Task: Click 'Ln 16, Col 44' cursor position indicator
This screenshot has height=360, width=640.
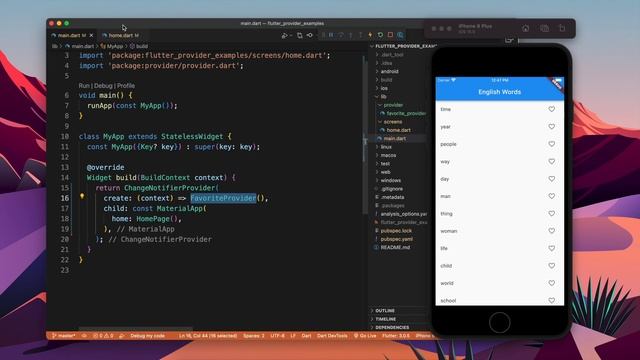Action: tap(208, 336)
